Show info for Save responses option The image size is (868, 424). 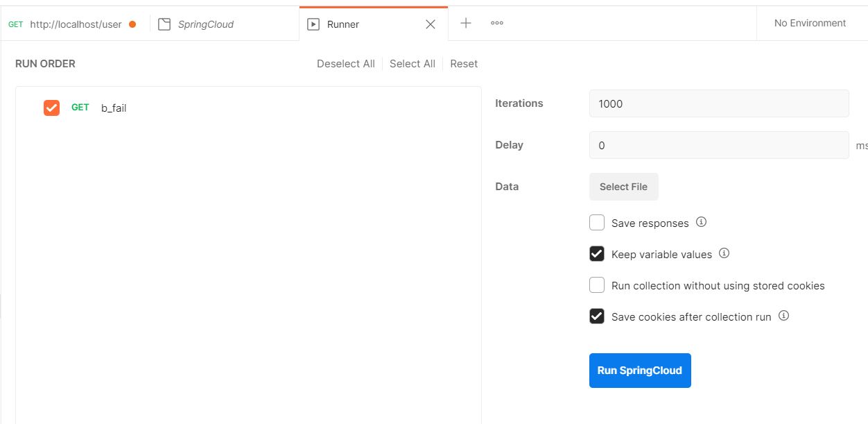[x=701, y=222]
